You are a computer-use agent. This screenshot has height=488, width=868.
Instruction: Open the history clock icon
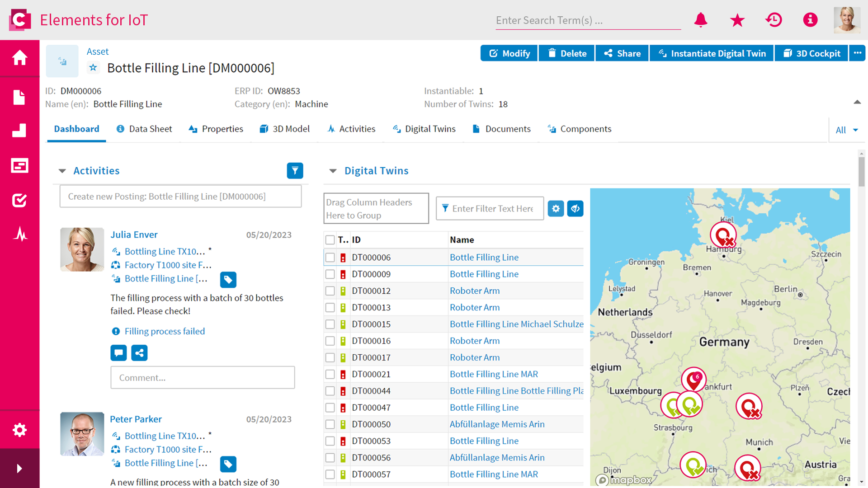pyautogui.click(x=774, y=20)
